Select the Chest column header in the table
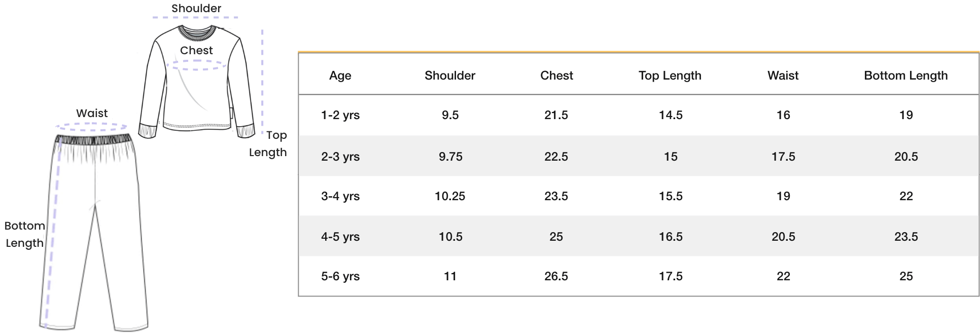The image size is (980, 333). (556, 76)
